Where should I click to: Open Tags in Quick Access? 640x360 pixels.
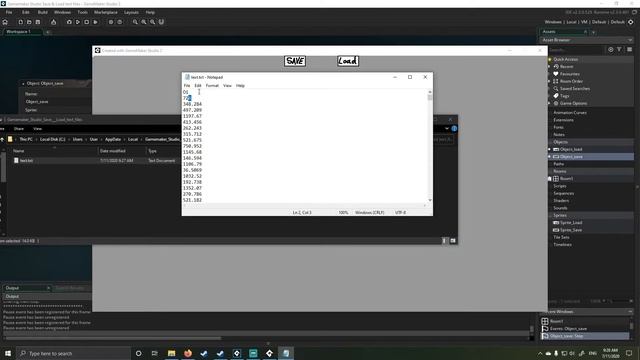pos(564,96)
